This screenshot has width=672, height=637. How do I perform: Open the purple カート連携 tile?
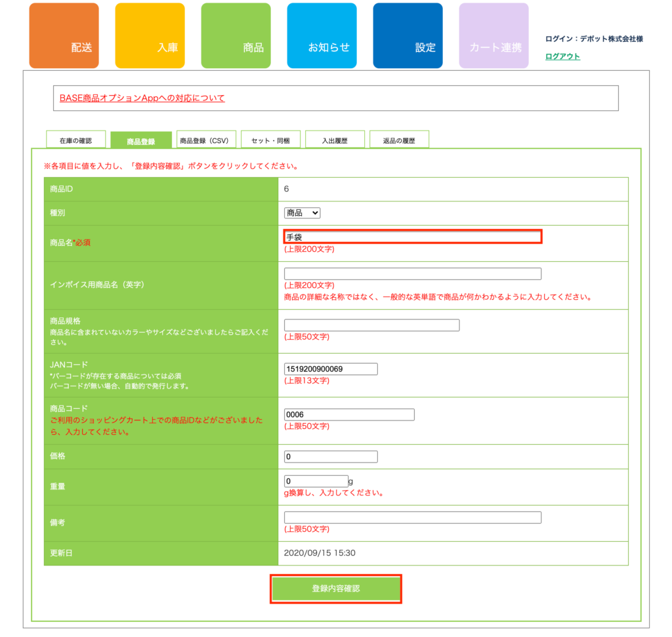click(x=493, y=36)
